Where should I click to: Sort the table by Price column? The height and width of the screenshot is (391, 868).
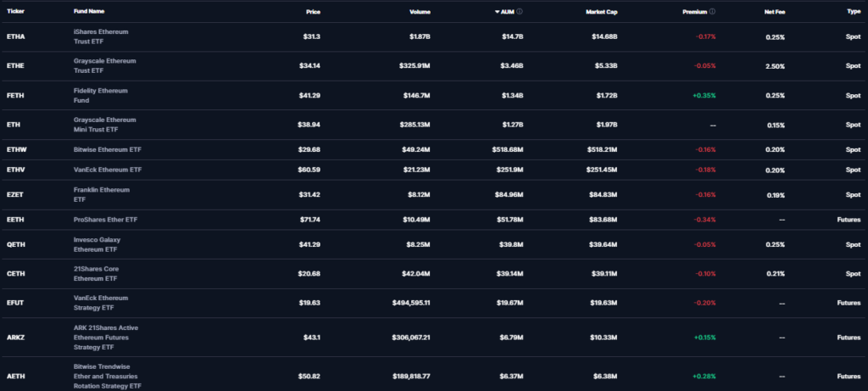(313, 12)
